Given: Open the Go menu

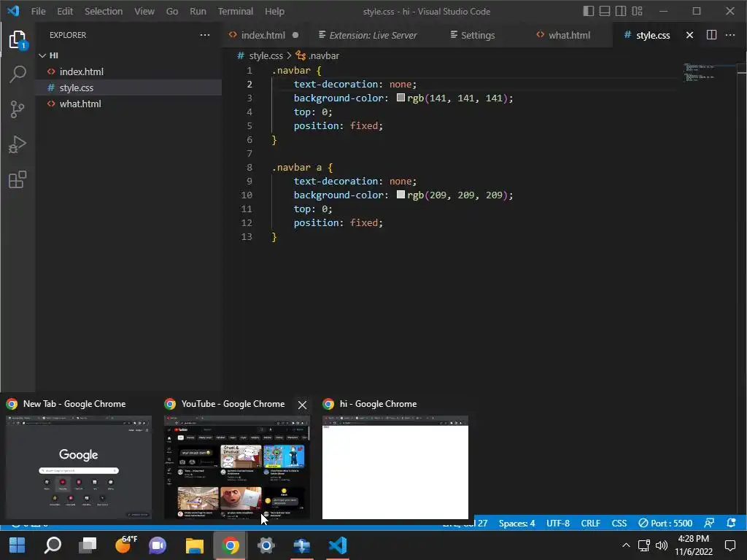Looking at the screenshot, I should [172, 11].
